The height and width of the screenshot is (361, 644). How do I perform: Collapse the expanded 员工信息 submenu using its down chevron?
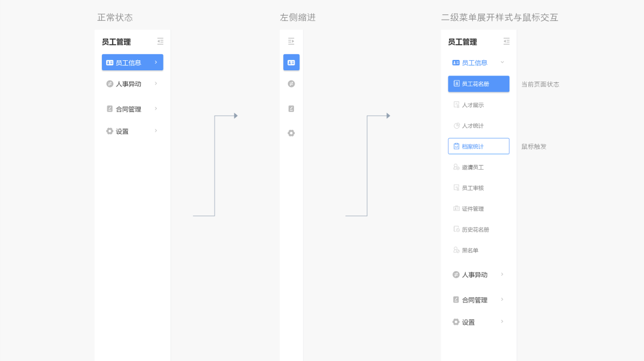click(502, 62)
